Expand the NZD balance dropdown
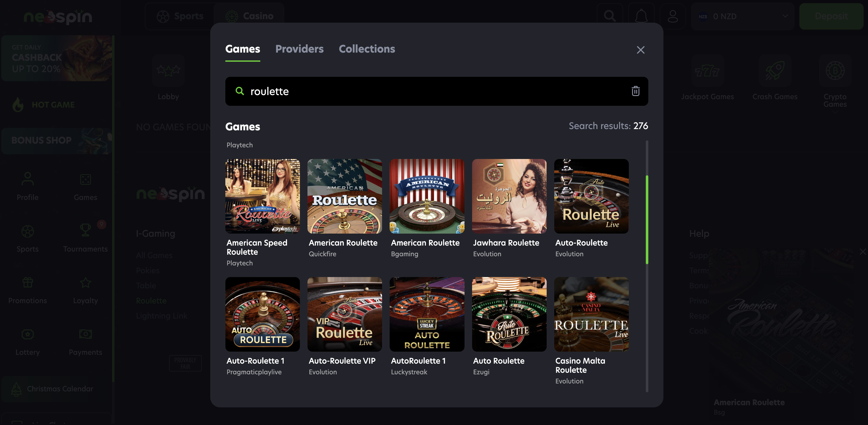This screenshot has width=868, height=425. coord(785,16)
